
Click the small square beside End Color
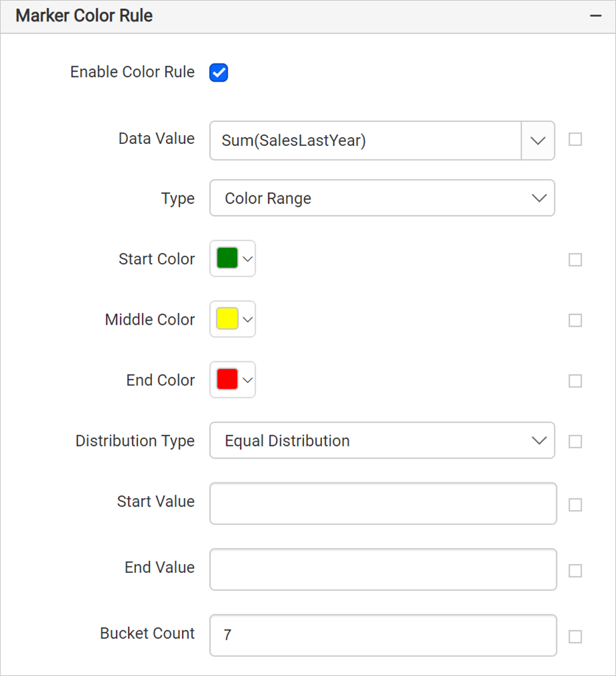point(575,381)
